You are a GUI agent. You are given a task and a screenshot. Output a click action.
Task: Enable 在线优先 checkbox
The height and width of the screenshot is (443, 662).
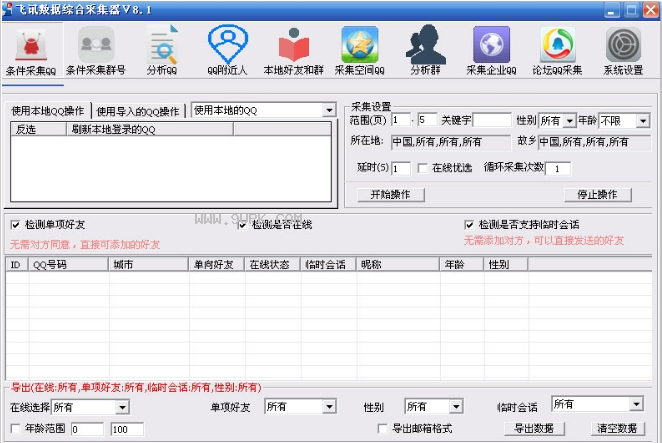pos(422,168)
